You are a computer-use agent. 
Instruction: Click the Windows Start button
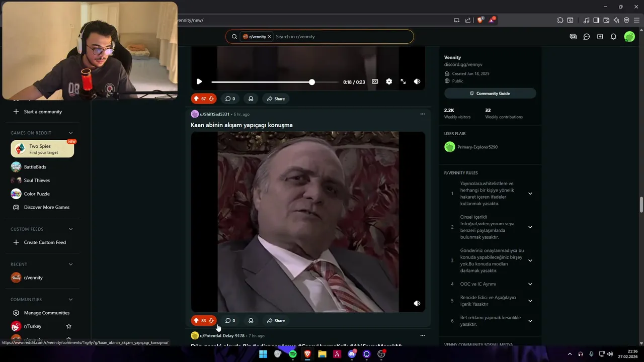click(263, 354)
